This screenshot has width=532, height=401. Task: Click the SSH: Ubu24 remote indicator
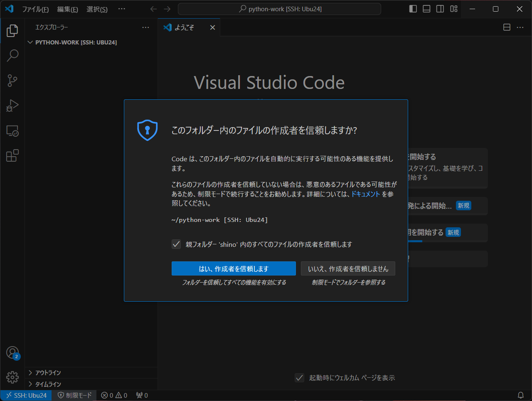click(x=26, y=395)
